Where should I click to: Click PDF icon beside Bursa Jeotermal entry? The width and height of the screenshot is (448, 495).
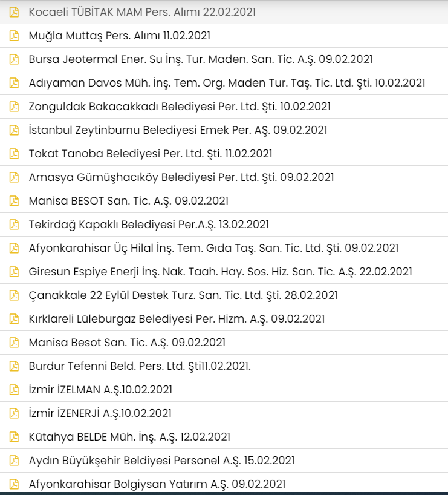point(14,59)
